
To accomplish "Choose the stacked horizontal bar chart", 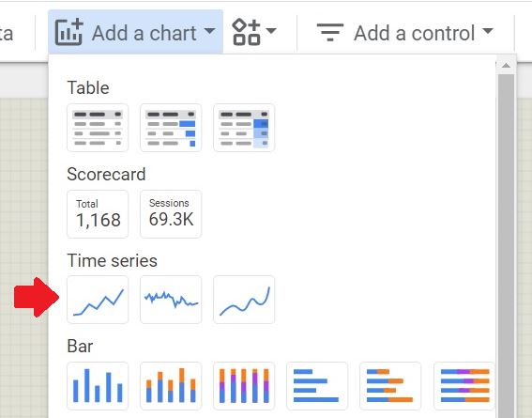I will click(x=390, y=386).
